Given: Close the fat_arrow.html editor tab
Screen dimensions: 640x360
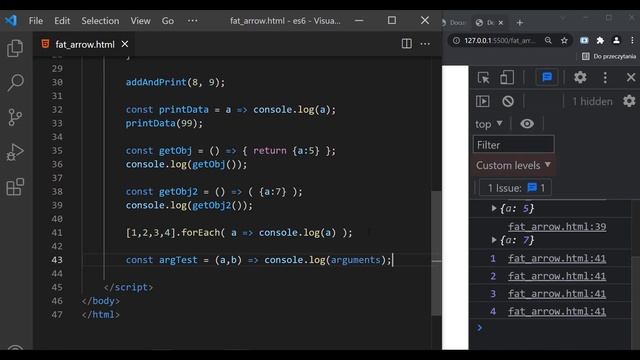Looking at the screenshot, I should (125, 44).
